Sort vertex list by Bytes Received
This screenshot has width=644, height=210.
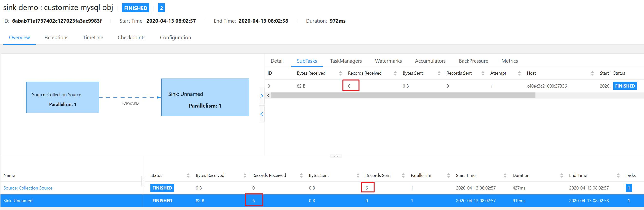point(245,175)
